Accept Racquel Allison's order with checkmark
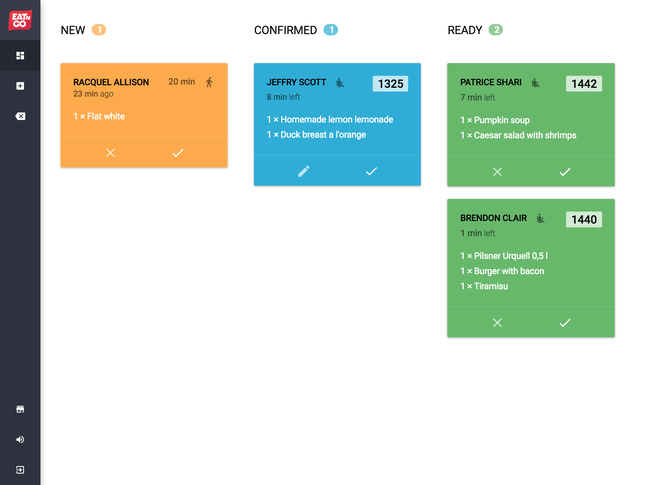 pyautogui.click(x=177, y=152)
